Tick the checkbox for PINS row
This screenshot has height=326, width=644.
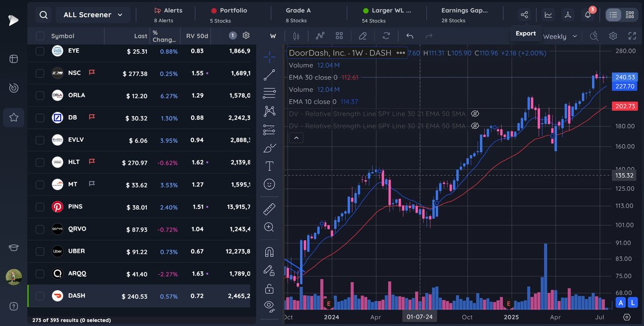point(40,206)
